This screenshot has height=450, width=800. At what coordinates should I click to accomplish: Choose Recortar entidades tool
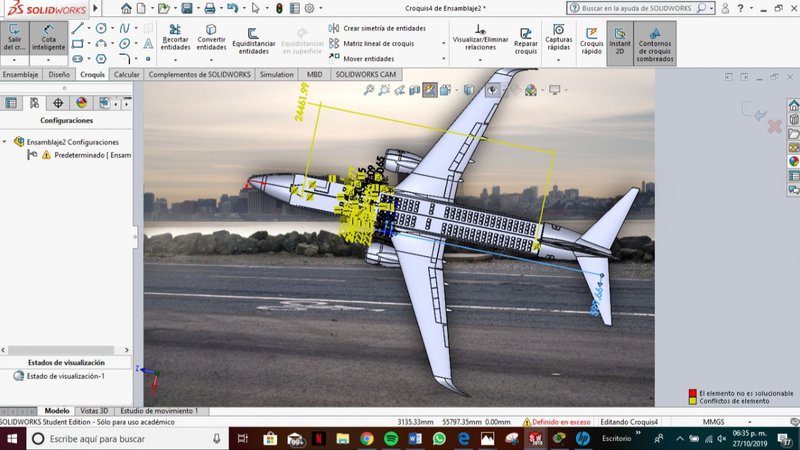(175, 38)
